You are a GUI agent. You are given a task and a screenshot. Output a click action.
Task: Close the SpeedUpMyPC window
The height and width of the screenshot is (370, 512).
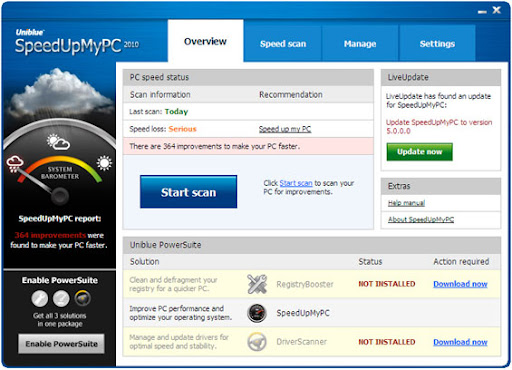(497, 10)
